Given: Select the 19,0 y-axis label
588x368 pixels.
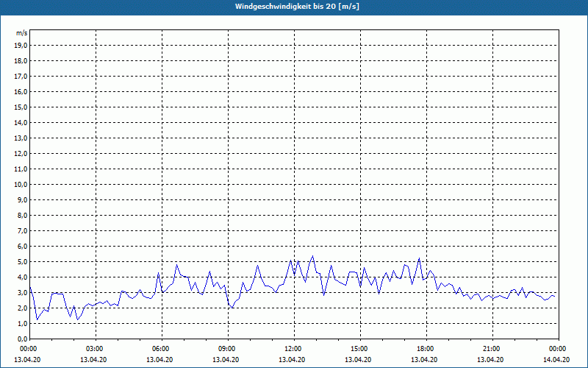Looking at the screenshot, I should point(21,46).
